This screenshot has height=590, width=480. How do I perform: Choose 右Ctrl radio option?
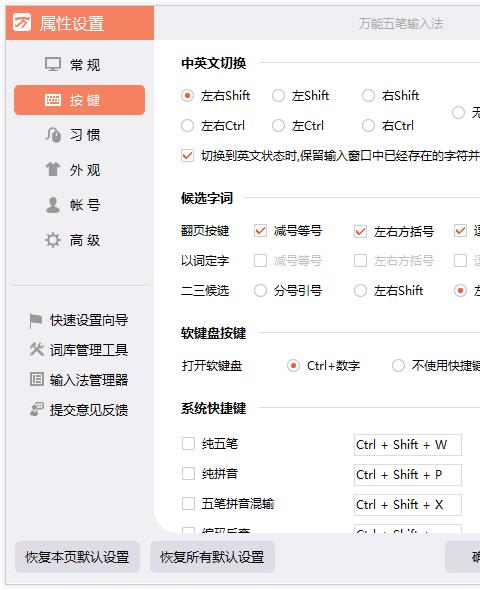(x=368, y=125)
